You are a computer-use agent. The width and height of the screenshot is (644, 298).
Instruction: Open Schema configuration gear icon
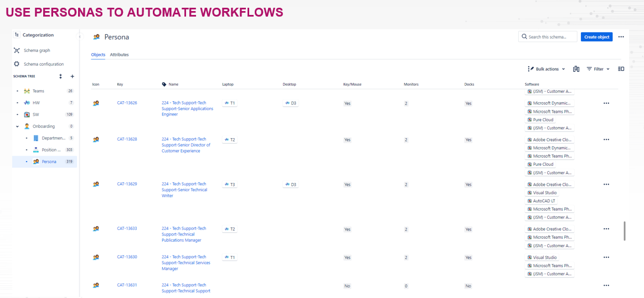coord(17,64)
